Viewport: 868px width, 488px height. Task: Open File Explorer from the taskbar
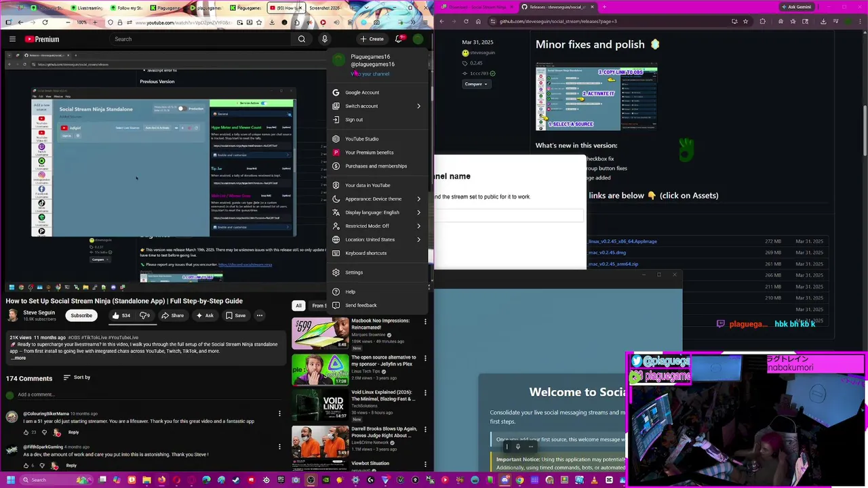(x=146, y=480)
